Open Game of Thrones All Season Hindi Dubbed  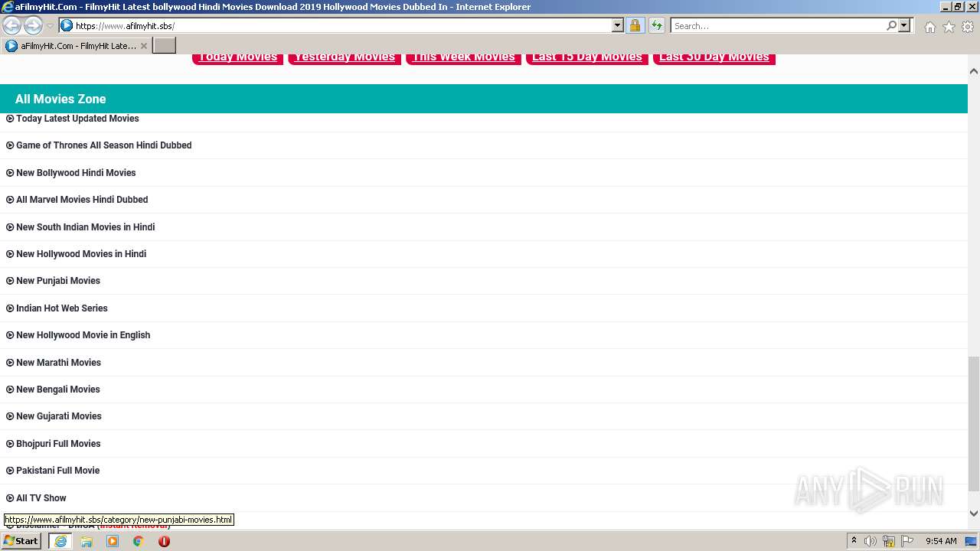[x=104, y=145]
